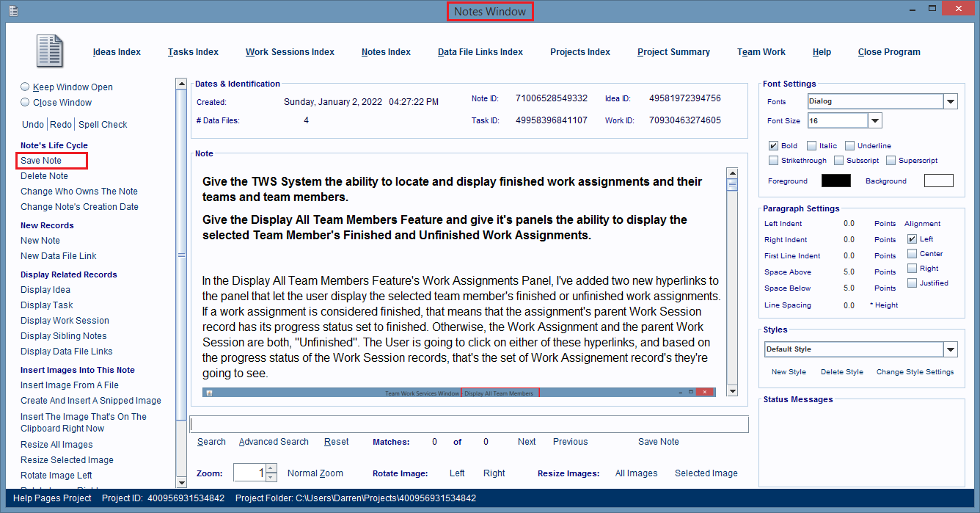Pick the black Foreground color swatch
The width and height of the screenshot is (980, 513).
click(x=836, y=181)
